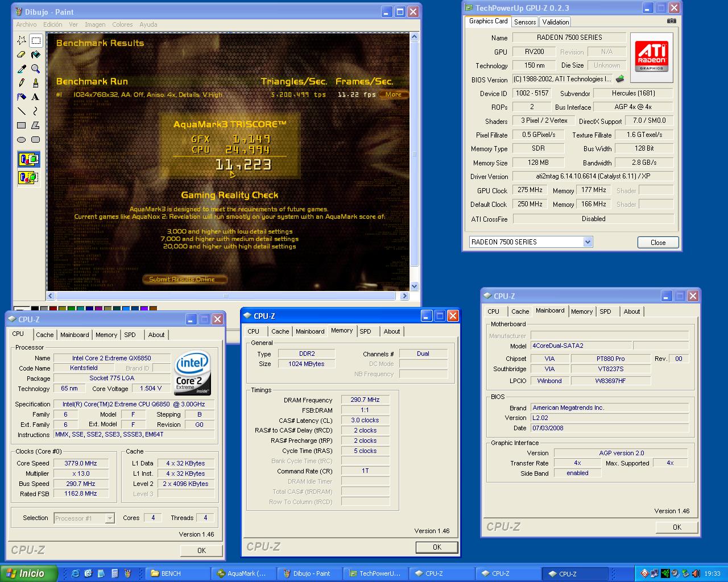Switch to TechPowerUp GPU-Z taskbar button

coord(376,573)
